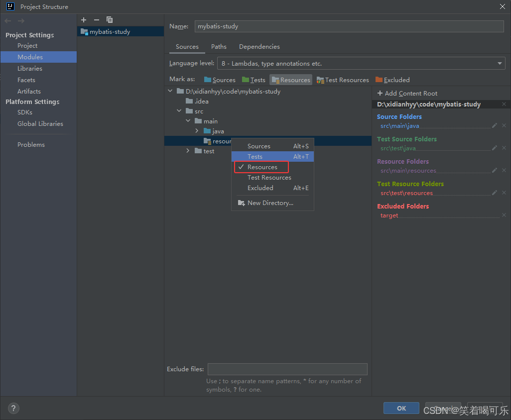
Task: Click the OK button
Action: (401, 408)
